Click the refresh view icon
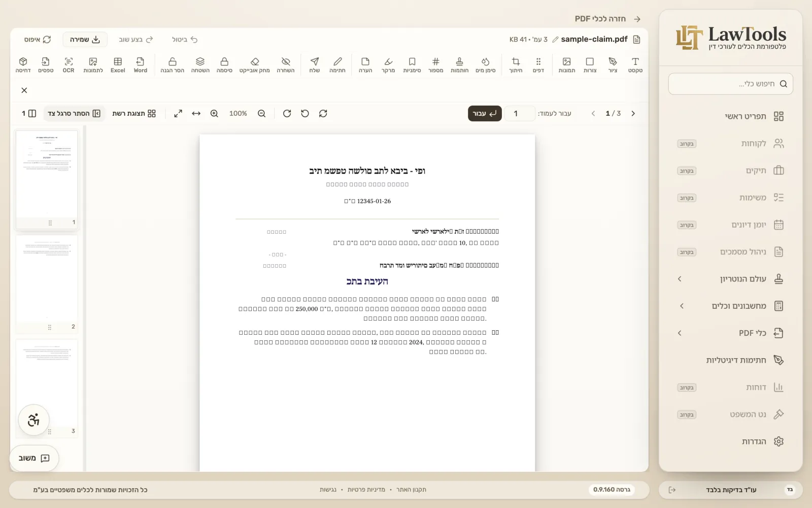This screenshot has height=508, width=812. 323,113
